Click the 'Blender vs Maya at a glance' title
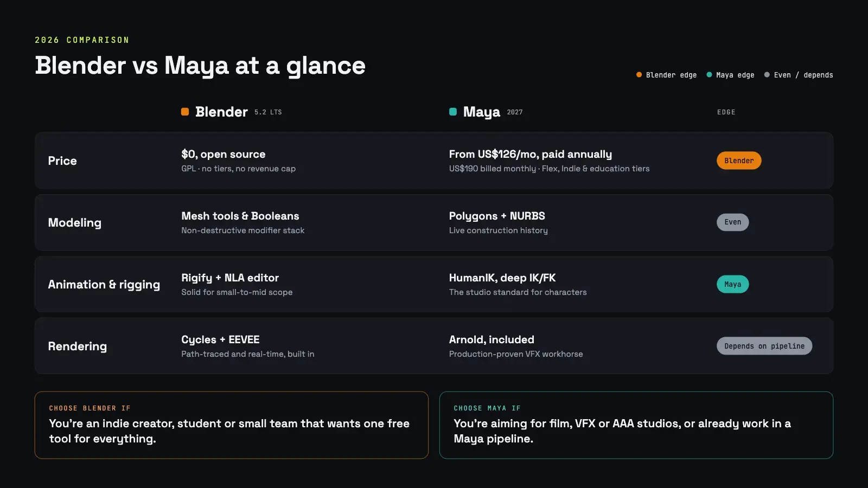The height and width of the screenshot is (488, 868). 200,66
